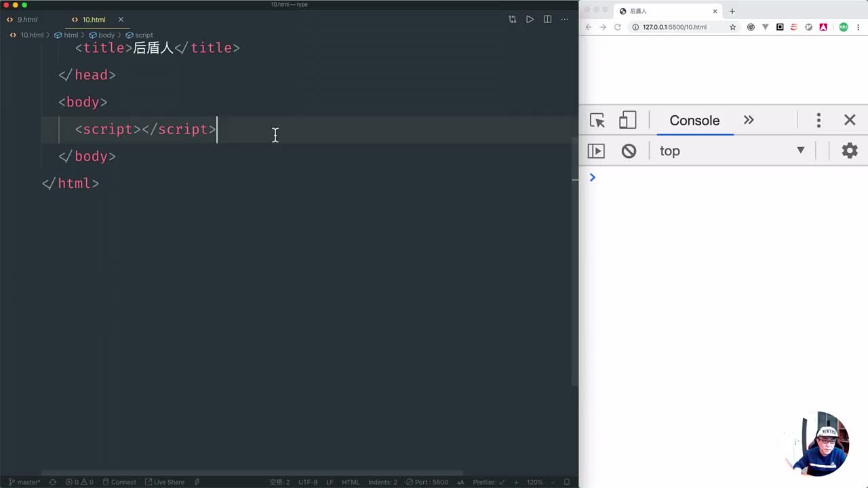Viewport: 868px width, 488px height.
Task: Place cursor on opening body tag
Action: tap(83, 102)
